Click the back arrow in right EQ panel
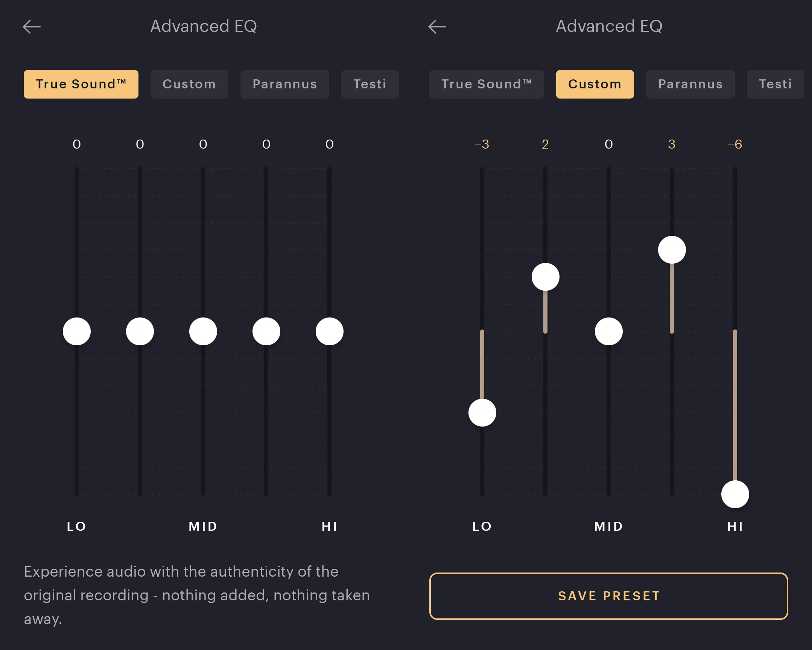812x650 pixels. click(x=437, y=27)
